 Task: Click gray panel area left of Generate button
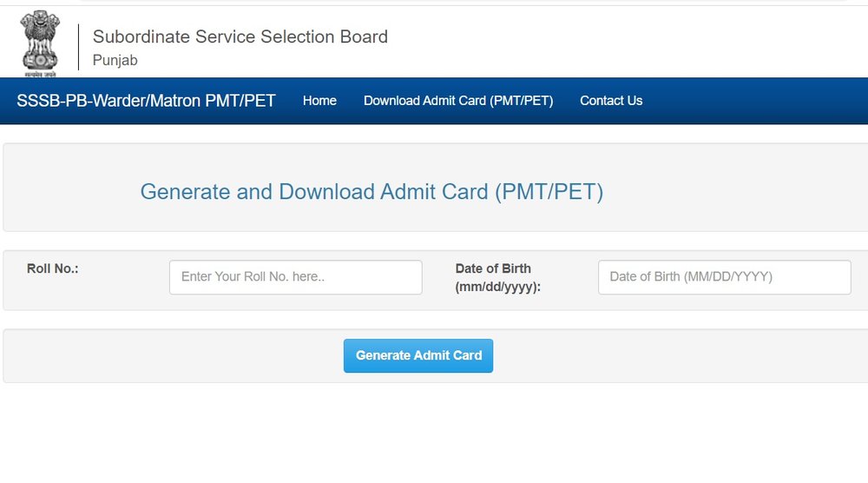(x=174, y=356)
